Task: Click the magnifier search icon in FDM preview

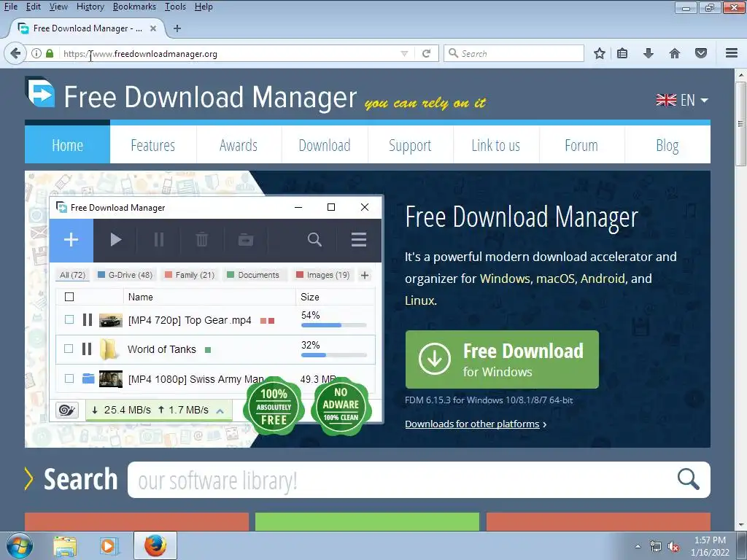Action: point(314,239)
